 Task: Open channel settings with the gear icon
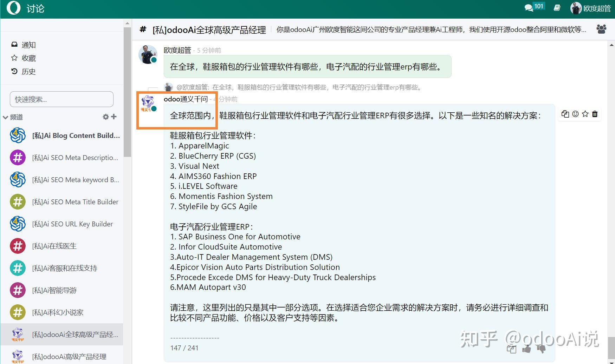tap(105, 117)
